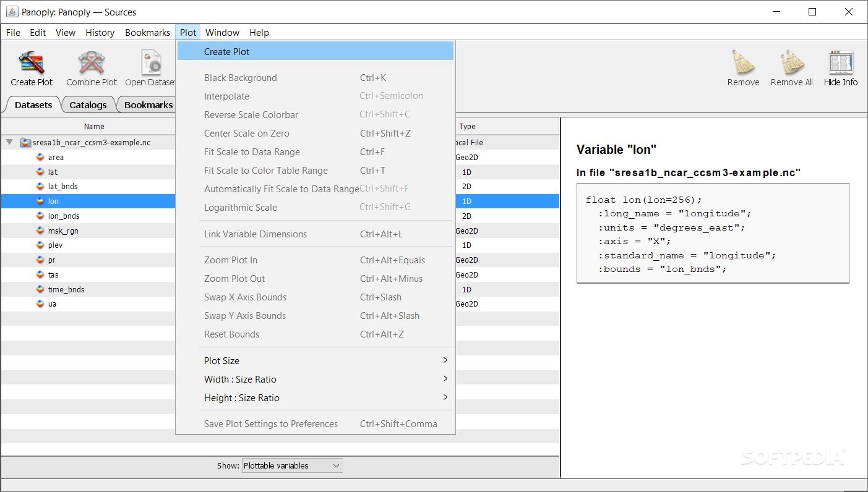Screen dimensions: 868x492
Task: Open the Edit menu
Action: coord(38,33)
